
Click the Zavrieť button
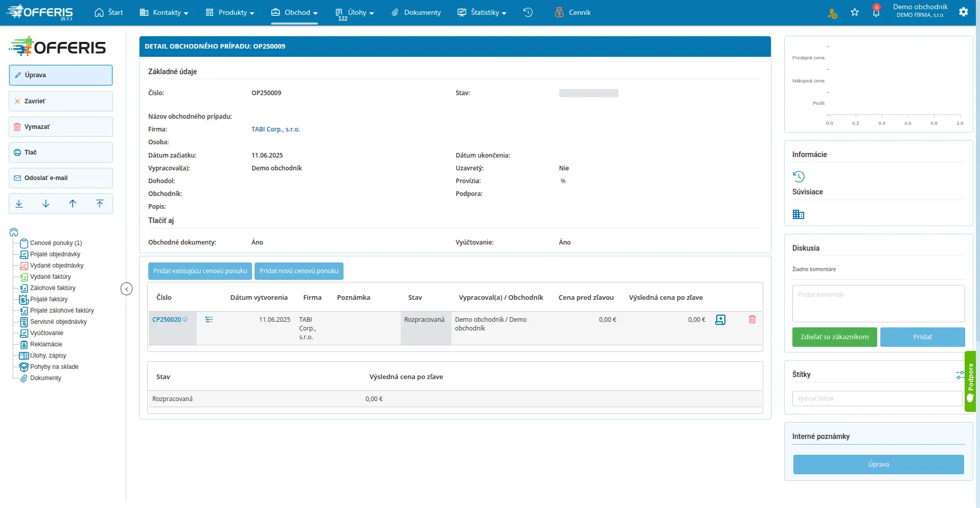(x=61, y=101)
